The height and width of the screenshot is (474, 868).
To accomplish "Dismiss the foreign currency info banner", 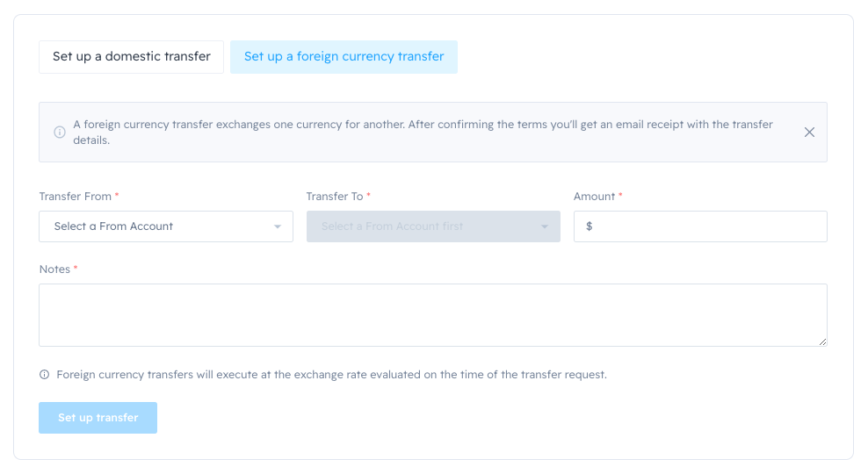I will coord(809,133).
